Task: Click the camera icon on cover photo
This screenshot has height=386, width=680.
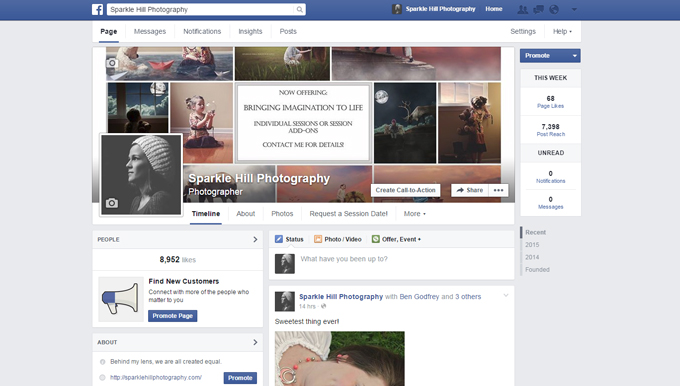Action: pos(112,63)
